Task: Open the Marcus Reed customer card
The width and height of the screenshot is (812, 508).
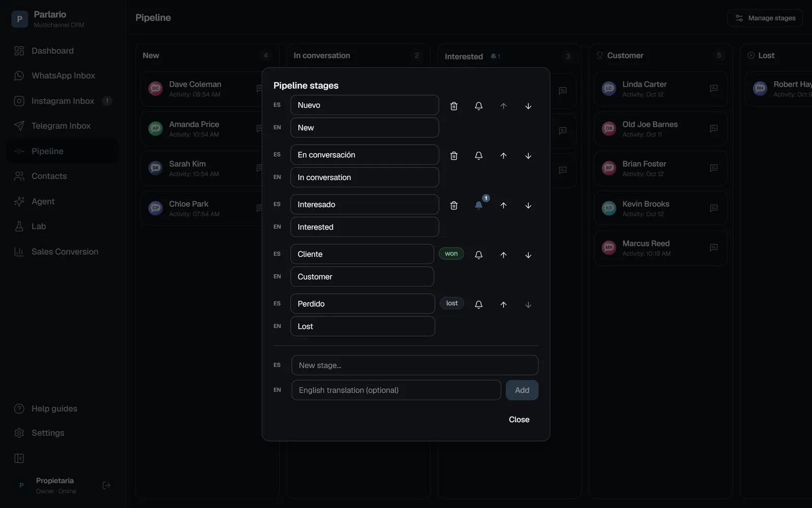Action: 660,248
